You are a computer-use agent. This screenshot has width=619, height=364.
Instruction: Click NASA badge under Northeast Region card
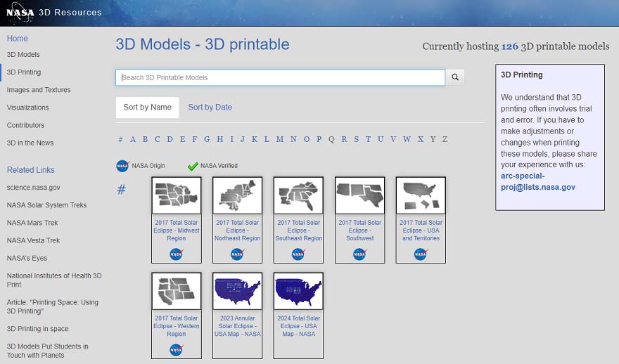click(237, 254)
